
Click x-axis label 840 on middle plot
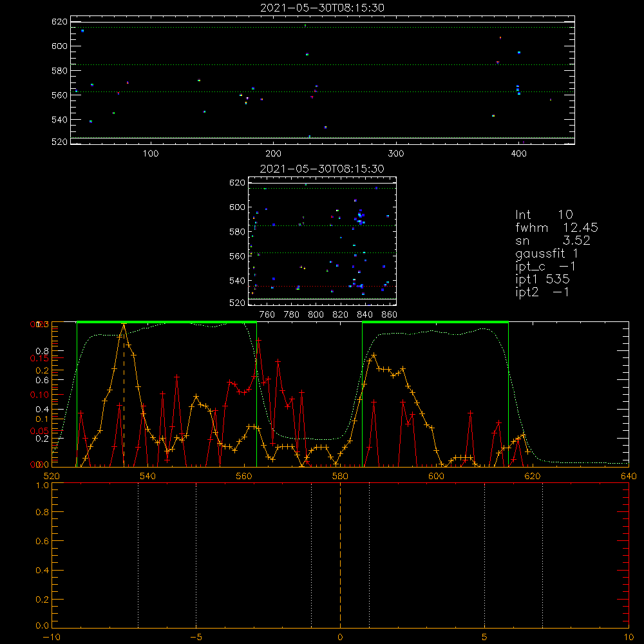tap(365, 315)
